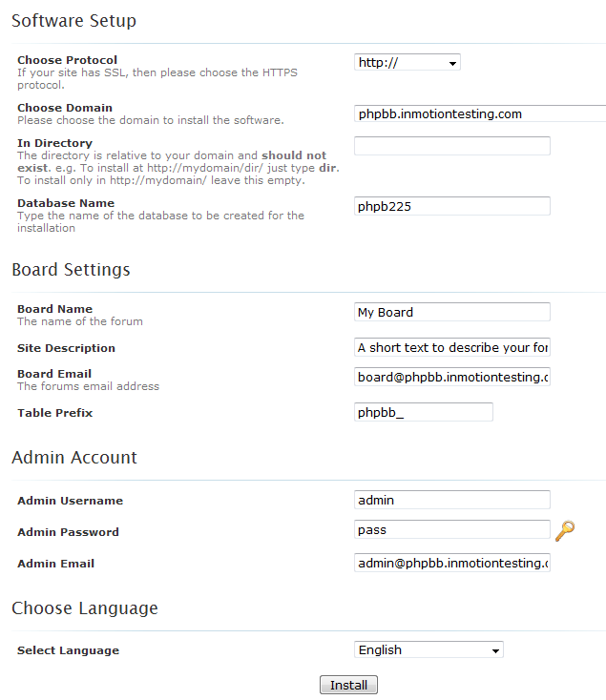The height and width of the screenshot is (700, 606).
Task: Click the Software Setup heading
Action: click(x=73, y=20)
